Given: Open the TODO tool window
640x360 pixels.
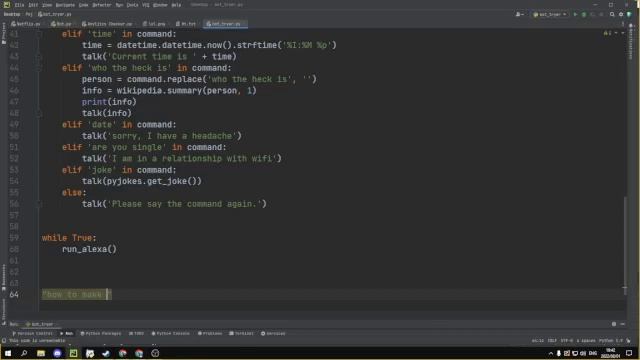Looking at the screenshot, I should 136,333.
